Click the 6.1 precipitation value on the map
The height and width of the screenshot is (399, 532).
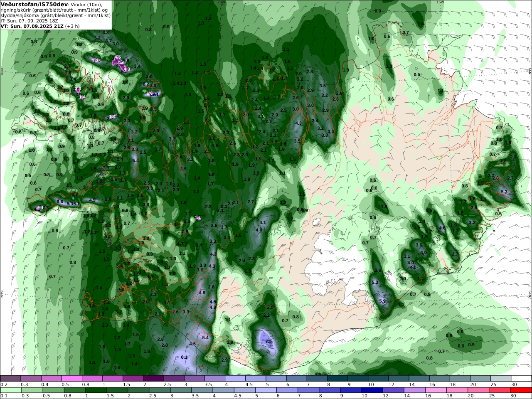tap(184, 357)
